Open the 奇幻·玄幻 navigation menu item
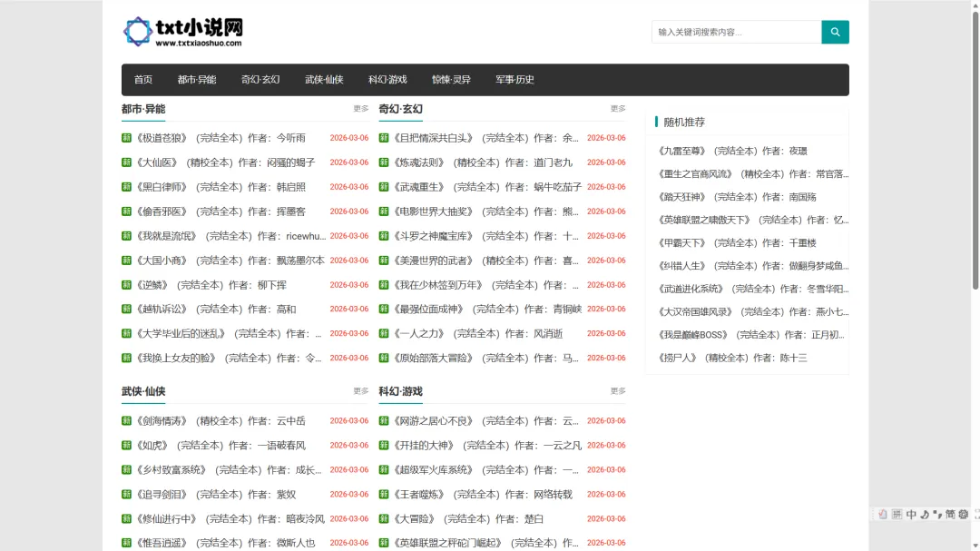Viewport: 980px width, 551px height. click(x=260, y=80)
